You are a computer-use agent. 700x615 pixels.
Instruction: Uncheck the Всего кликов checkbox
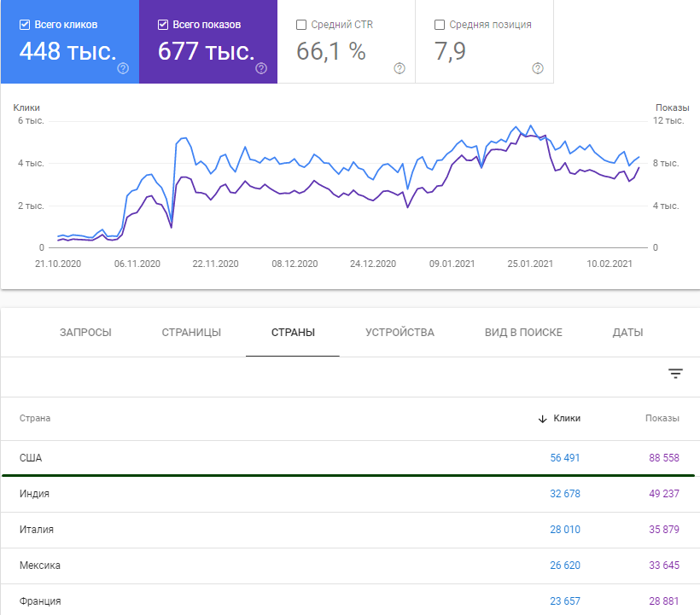[24, 25]
